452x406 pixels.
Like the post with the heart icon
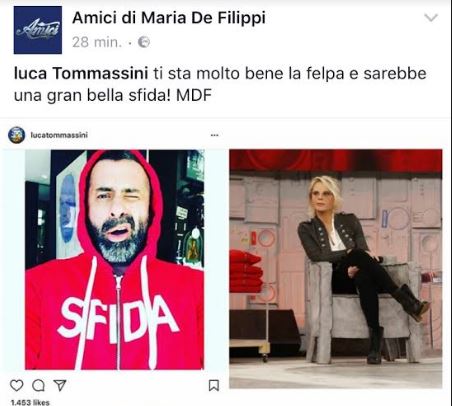tap(16, 385)
